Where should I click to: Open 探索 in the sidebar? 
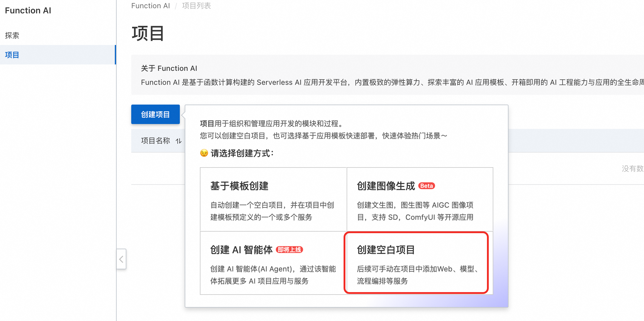pos(12,36)
